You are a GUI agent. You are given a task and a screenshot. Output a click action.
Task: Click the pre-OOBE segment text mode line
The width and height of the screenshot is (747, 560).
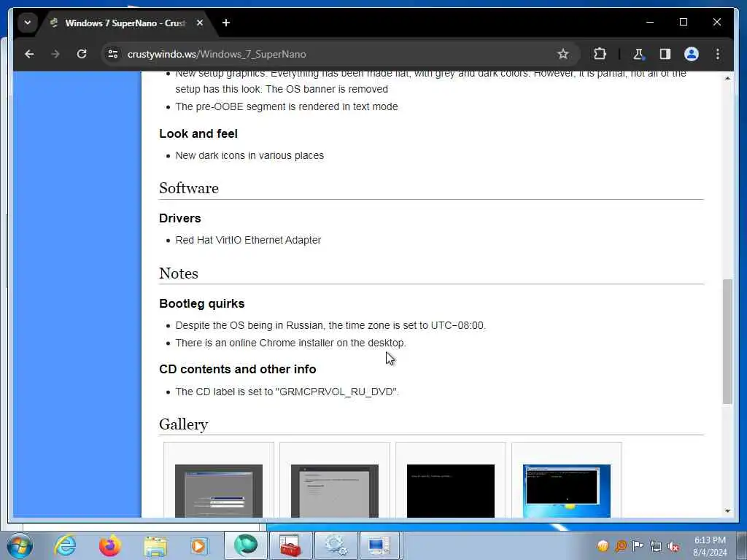click(x=286, y=106)
